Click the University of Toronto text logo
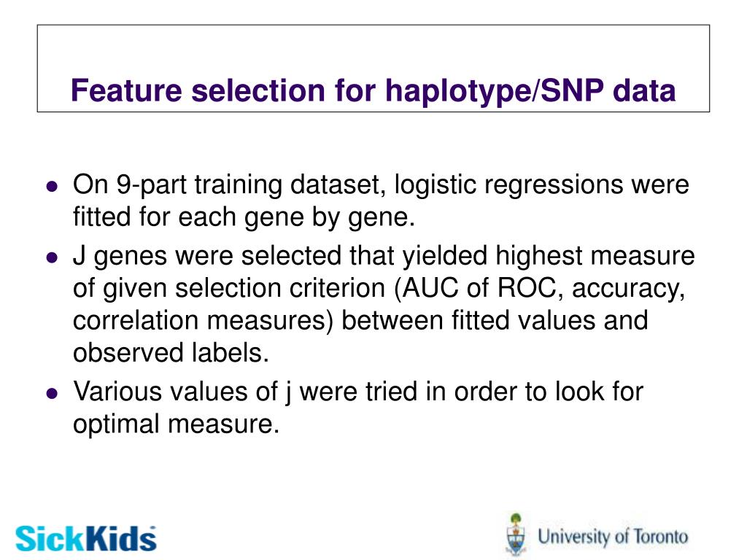 coord(613,537)
